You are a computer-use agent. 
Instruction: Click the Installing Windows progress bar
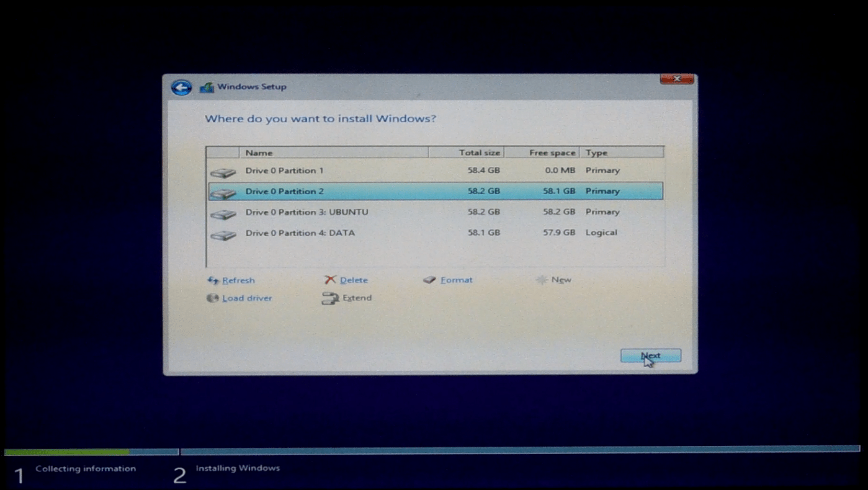pyautogui.click(x=520, y=451)
